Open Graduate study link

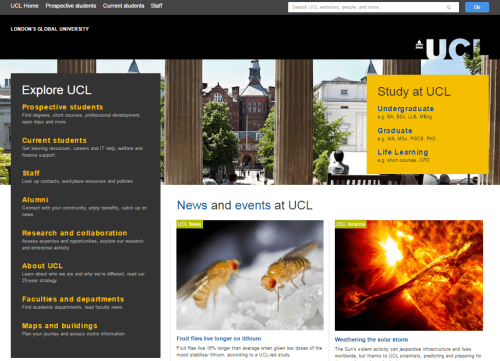tap(395, 130)
